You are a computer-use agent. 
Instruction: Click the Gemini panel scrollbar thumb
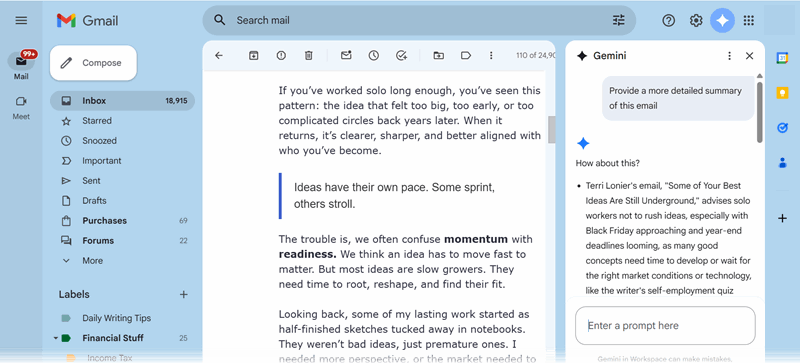click(x=760, y=112)
